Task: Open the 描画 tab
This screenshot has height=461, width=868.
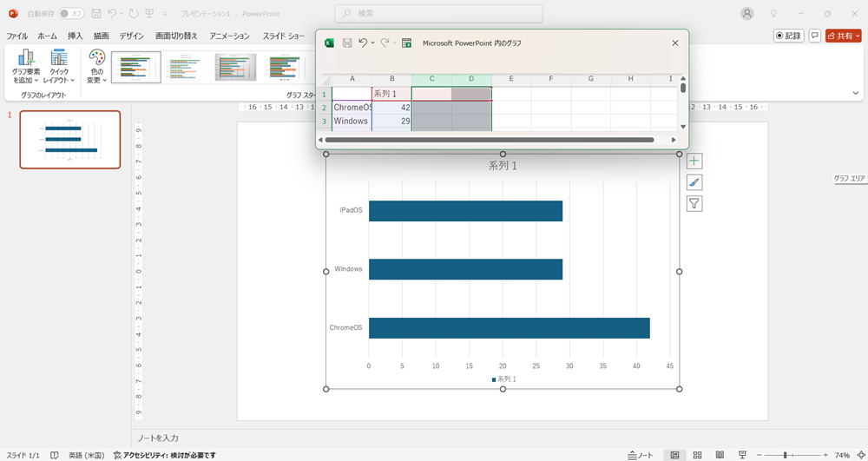Action: (x=102, y=36)
